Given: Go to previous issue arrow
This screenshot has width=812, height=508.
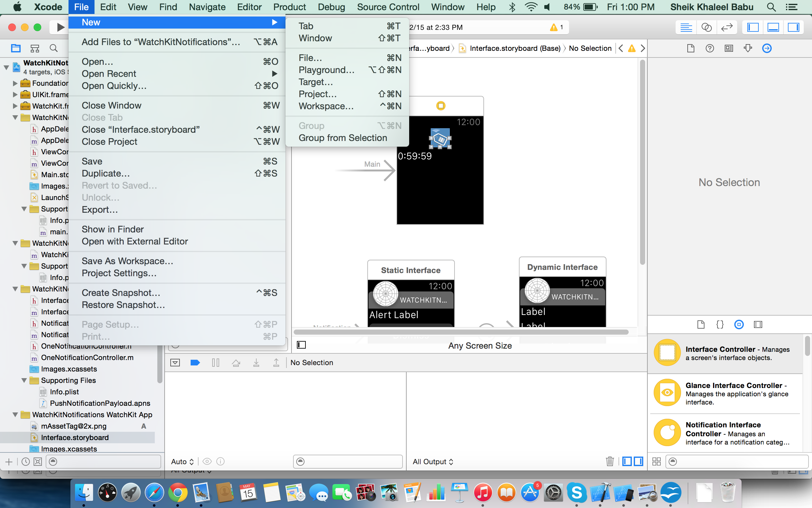Looking at the screenshot, I should click(x=621, y=48).
